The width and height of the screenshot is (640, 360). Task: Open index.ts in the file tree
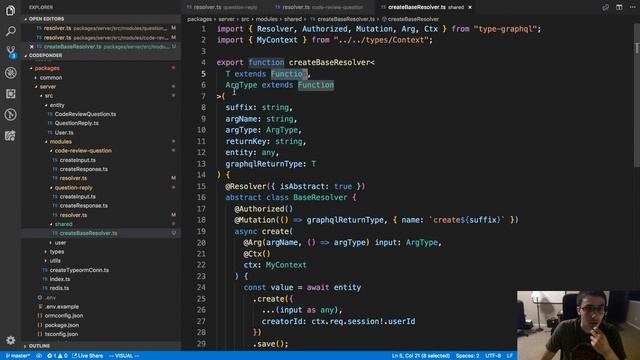(60, 279)
